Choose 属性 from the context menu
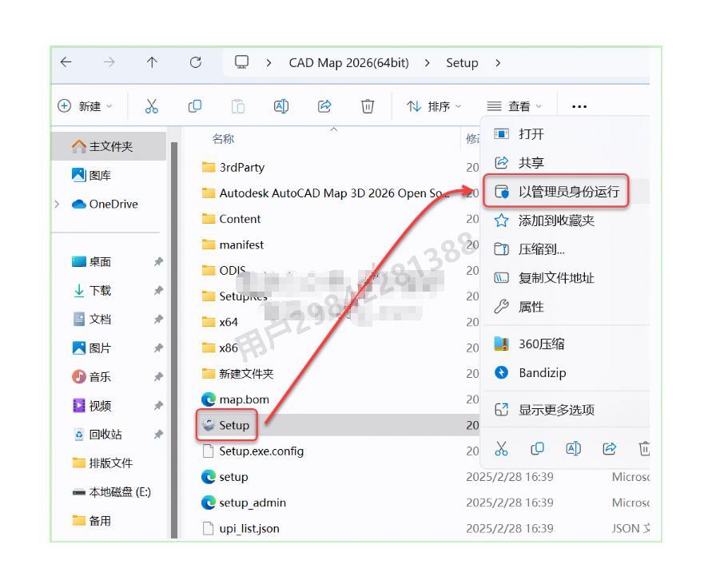Screen dimensions: 712x588 pyautogui.click(x=531, y=307)
